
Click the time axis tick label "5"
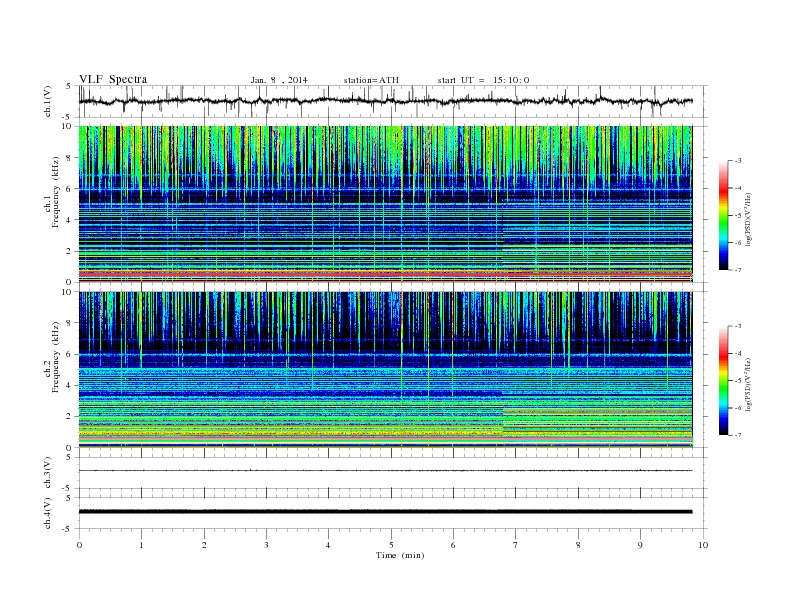pos(391,545)
